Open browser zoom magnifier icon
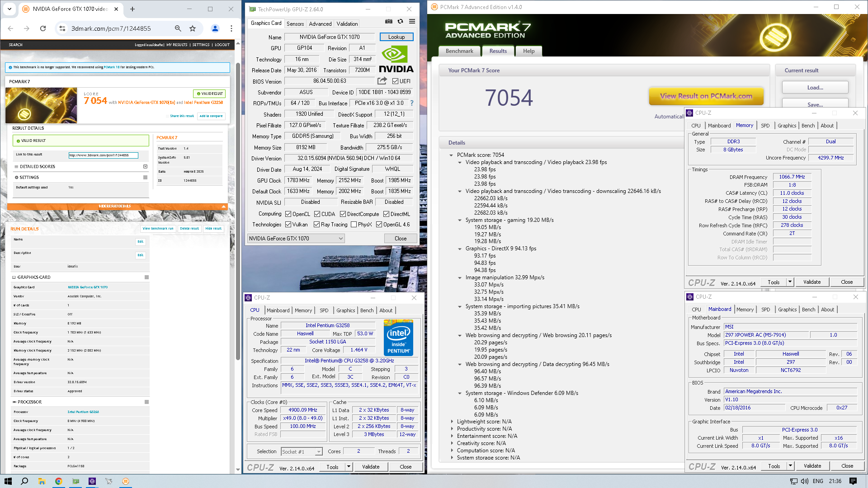The height and width of the screenshot is (488, 868). 178,28
